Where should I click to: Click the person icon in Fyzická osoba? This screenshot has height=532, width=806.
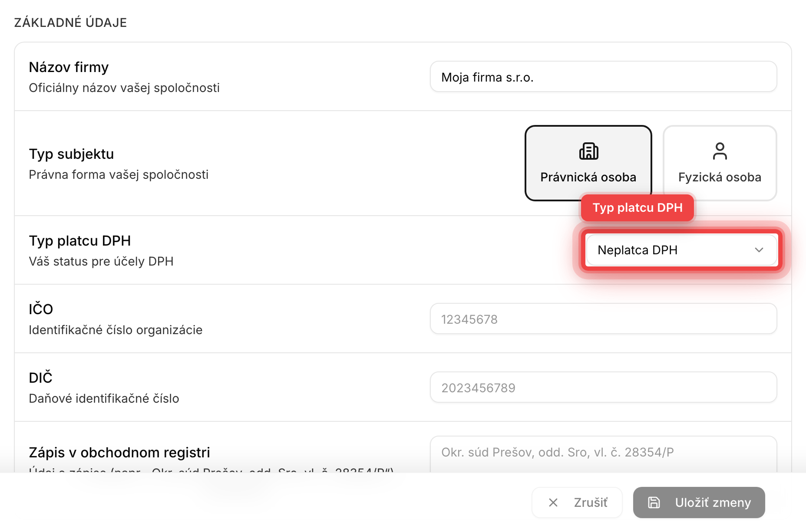click(x=720, y=151)
